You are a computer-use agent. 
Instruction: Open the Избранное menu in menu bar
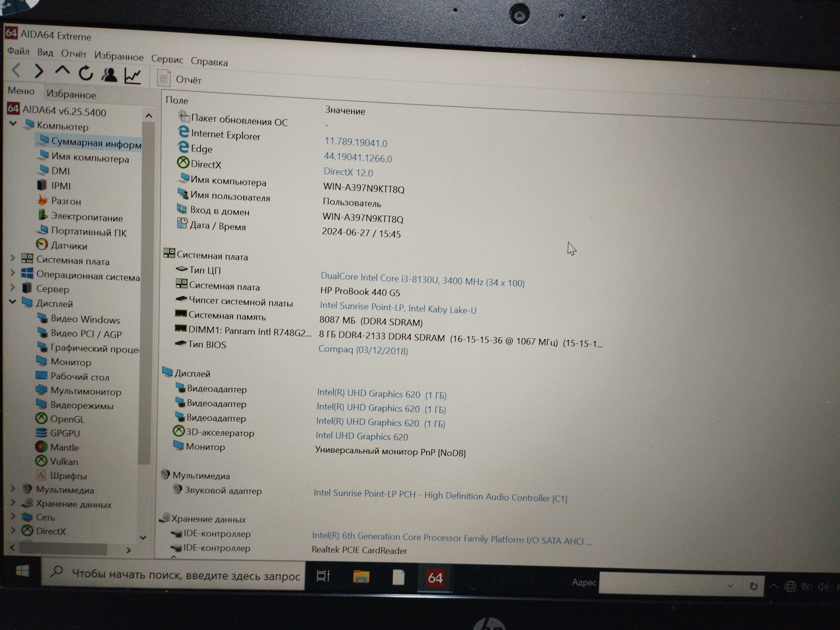(x=119, y=56)
